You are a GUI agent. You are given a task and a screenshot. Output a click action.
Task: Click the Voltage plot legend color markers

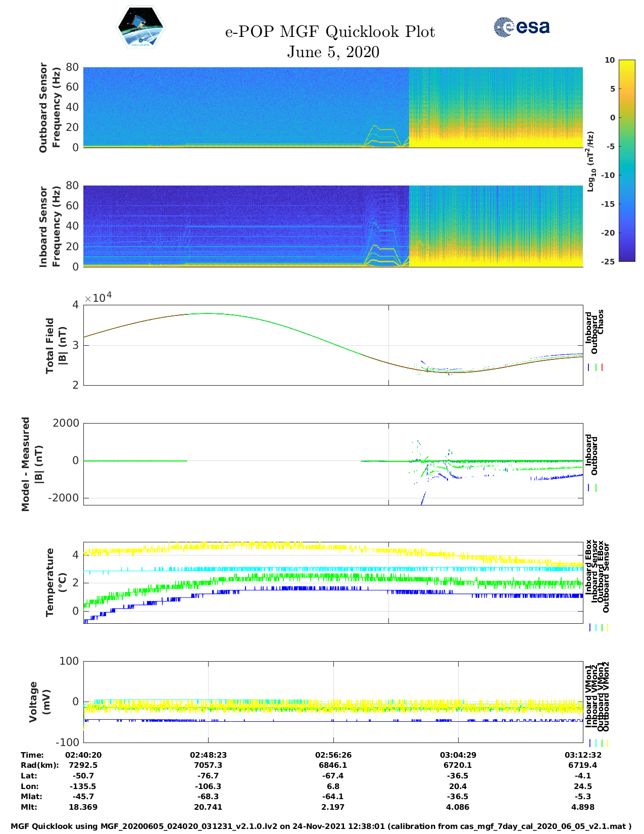[x=598, y=743]
